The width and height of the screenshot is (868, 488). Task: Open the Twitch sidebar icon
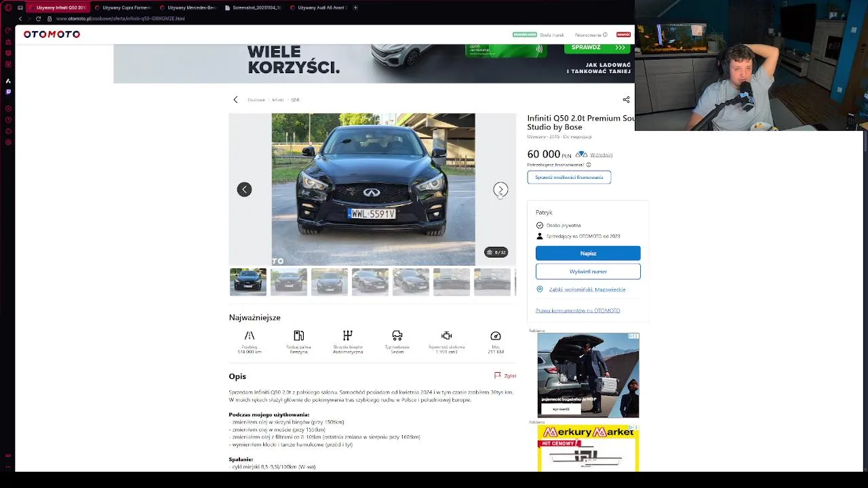point(8,91)
